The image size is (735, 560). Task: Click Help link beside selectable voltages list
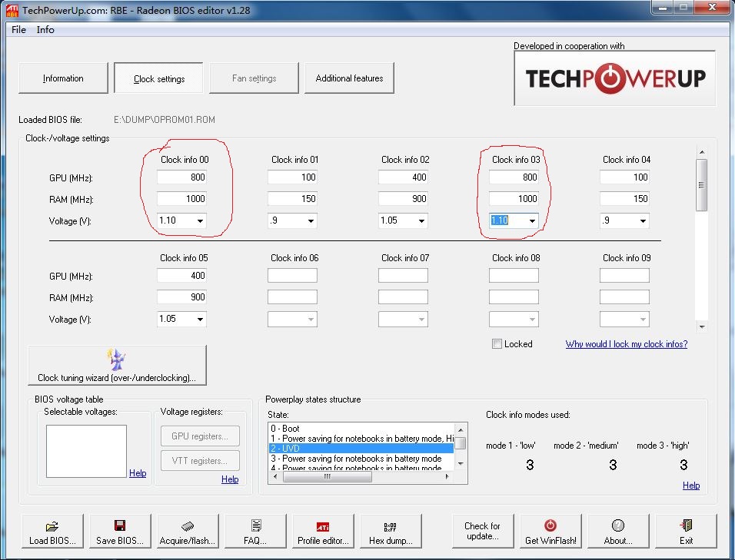coord(138,473)
